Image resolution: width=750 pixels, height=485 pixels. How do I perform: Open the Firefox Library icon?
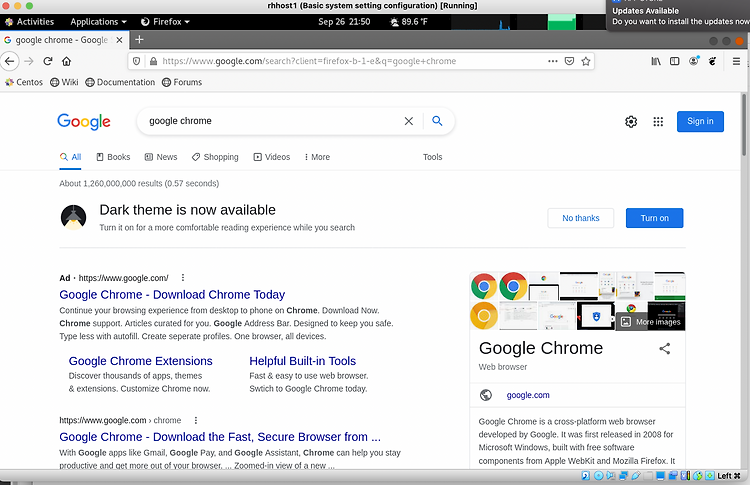[x=656, y=61]
